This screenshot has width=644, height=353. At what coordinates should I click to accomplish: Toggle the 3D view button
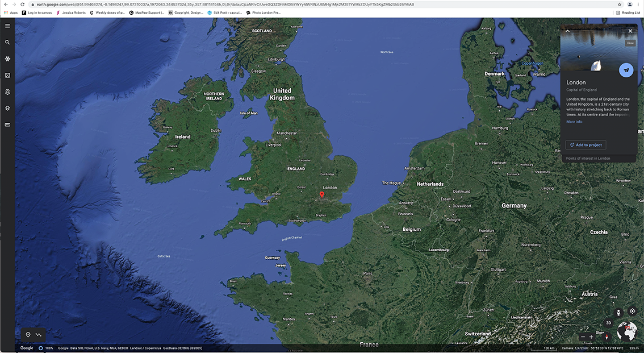(608, 323)
